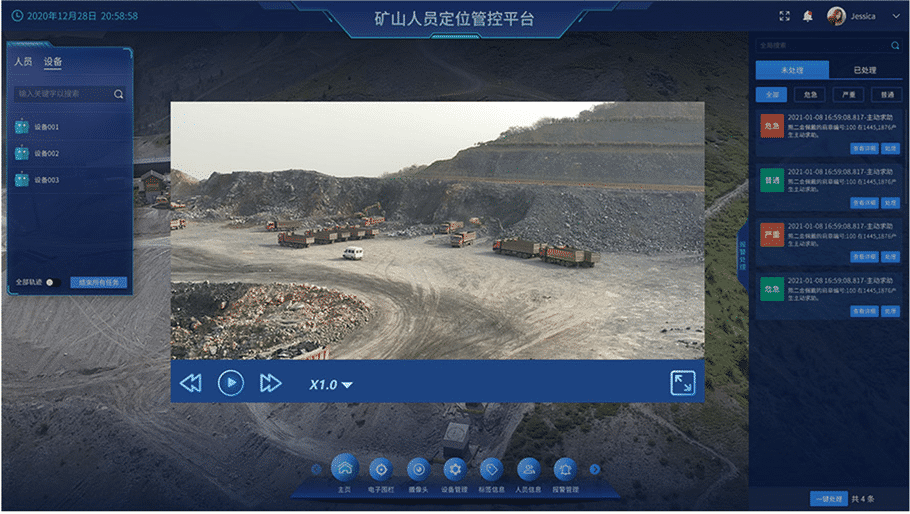910x514 pixels.
Task: Click the robot icon of 设备002
Action: click(x=21, y=153)
